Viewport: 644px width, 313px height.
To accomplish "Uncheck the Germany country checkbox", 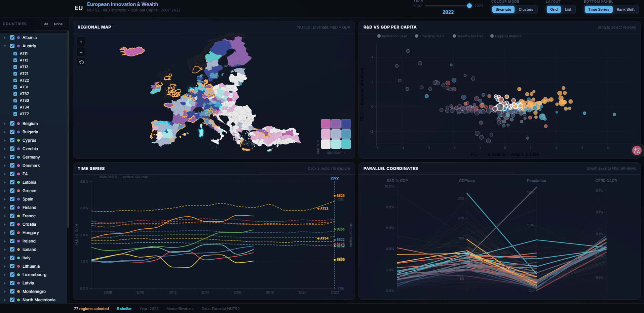I will (x=12, y=157).
